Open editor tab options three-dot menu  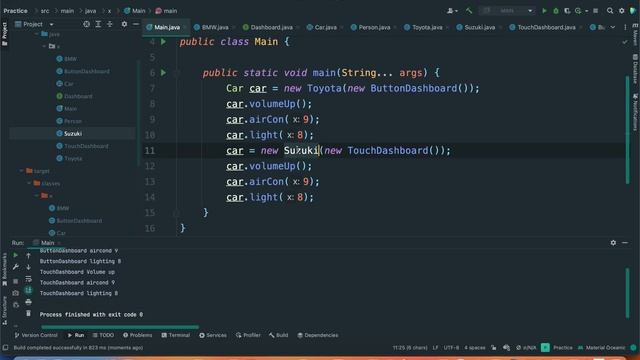625,27
